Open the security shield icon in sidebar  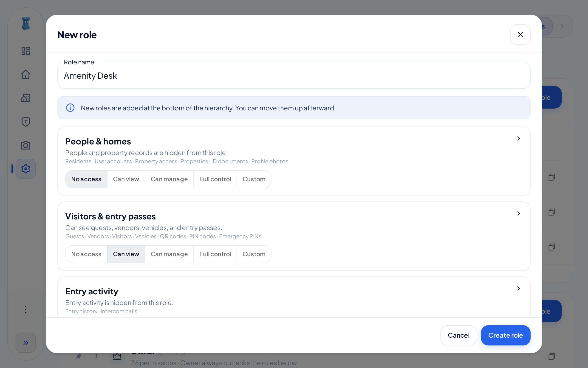point(25,122)
